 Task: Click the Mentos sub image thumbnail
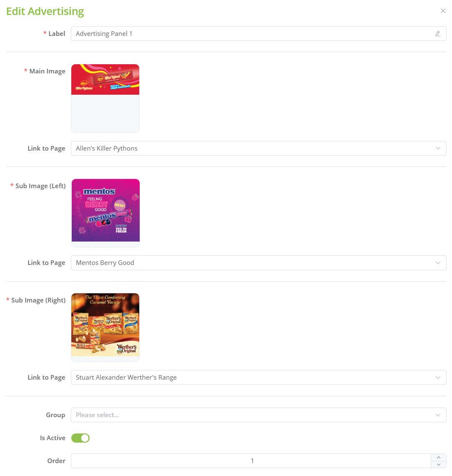[105, 210]
